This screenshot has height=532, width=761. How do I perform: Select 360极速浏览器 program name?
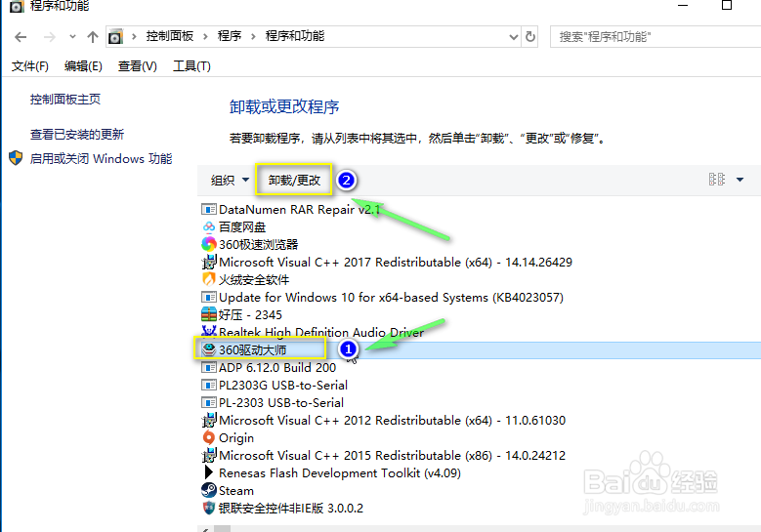pos(259,244)
